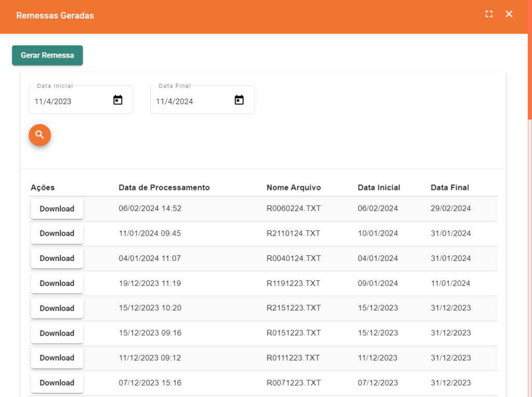This screenshot has height=397, width=532.
Task: Download the R0060224.TXT file
Action: [57, 209]
